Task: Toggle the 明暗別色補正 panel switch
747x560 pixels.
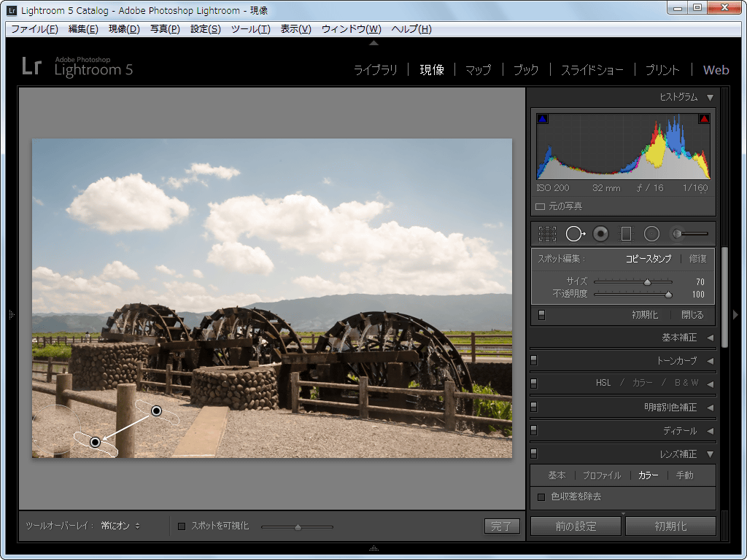Action: pos(533,407)
